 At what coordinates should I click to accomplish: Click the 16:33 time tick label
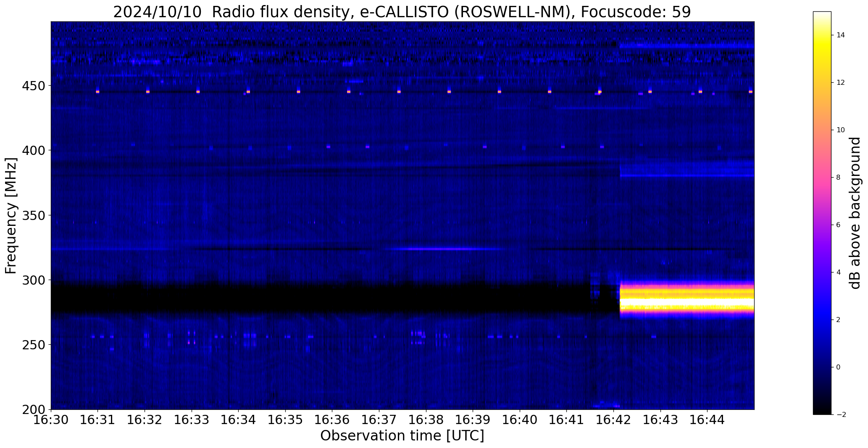point(192,419)
